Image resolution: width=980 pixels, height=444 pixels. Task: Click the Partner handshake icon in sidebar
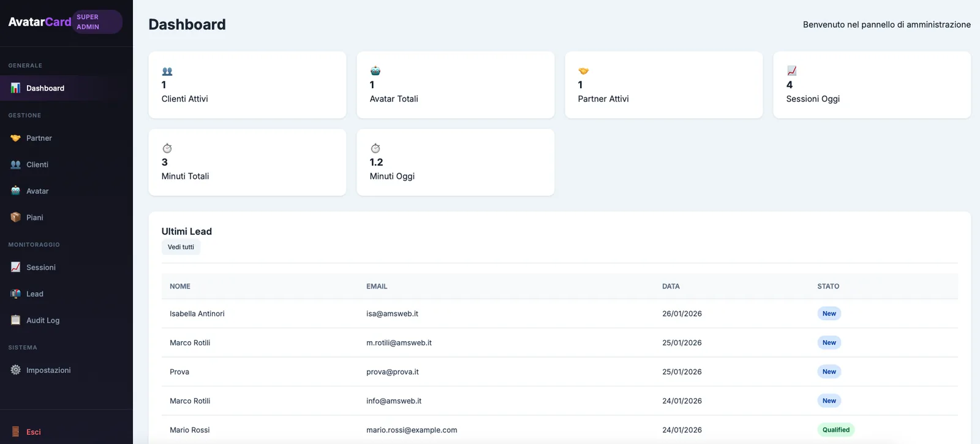pyautogui.click(x=15, y=138)
